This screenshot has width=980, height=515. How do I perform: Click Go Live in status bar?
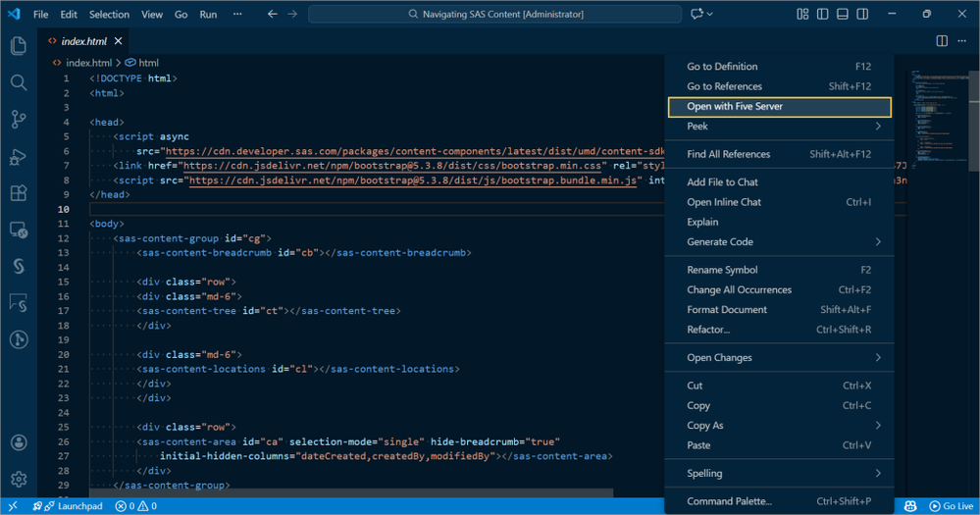[x=952, y=506]
